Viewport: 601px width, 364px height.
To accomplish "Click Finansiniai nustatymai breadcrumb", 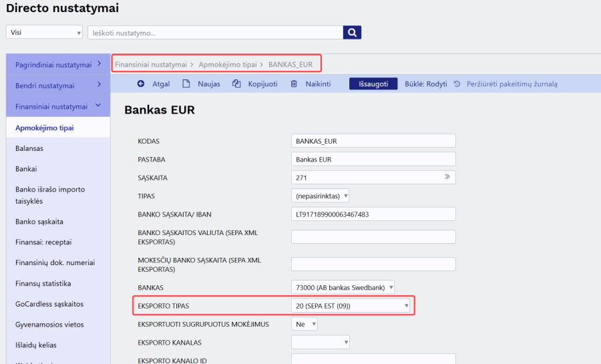I will point(151,64).
